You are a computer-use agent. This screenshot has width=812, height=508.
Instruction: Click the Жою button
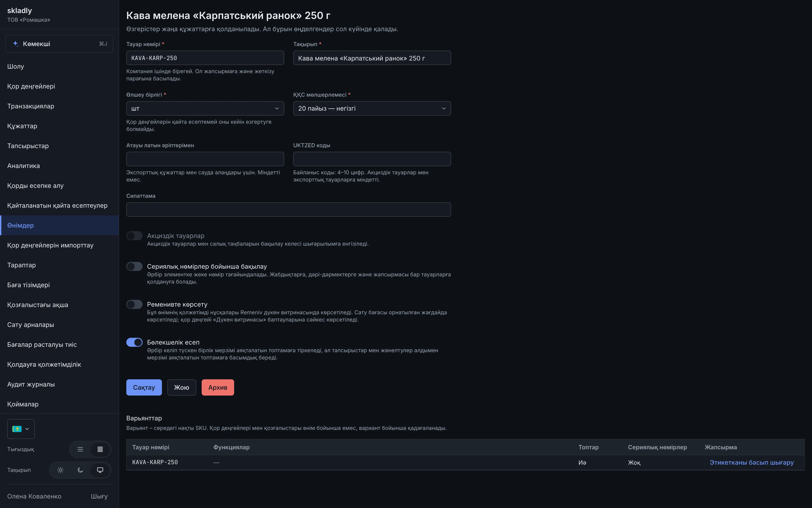[x=182, y=387]
